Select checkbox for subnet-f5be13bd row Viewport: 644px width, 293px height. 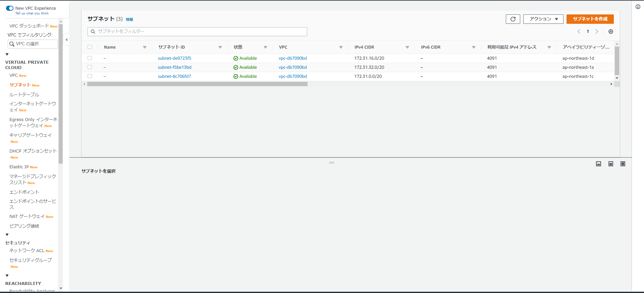(90, 67)
